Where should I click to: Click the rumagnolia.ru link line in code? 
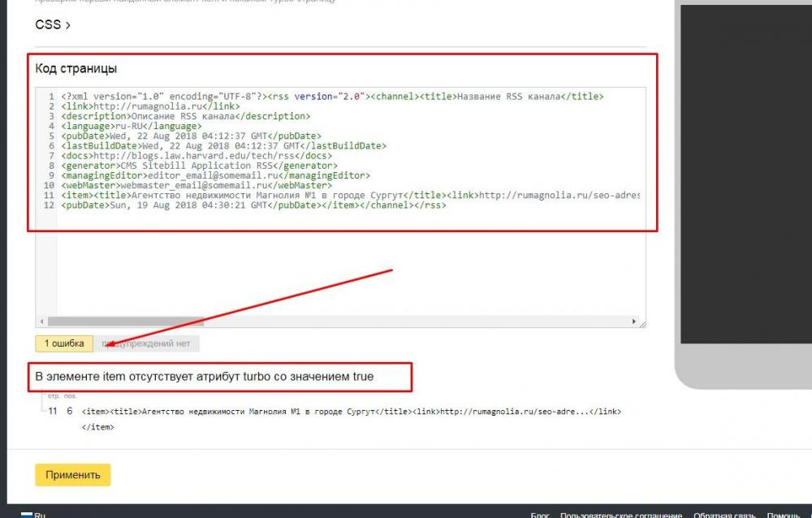pyautogui.click(x=150, y=106)
